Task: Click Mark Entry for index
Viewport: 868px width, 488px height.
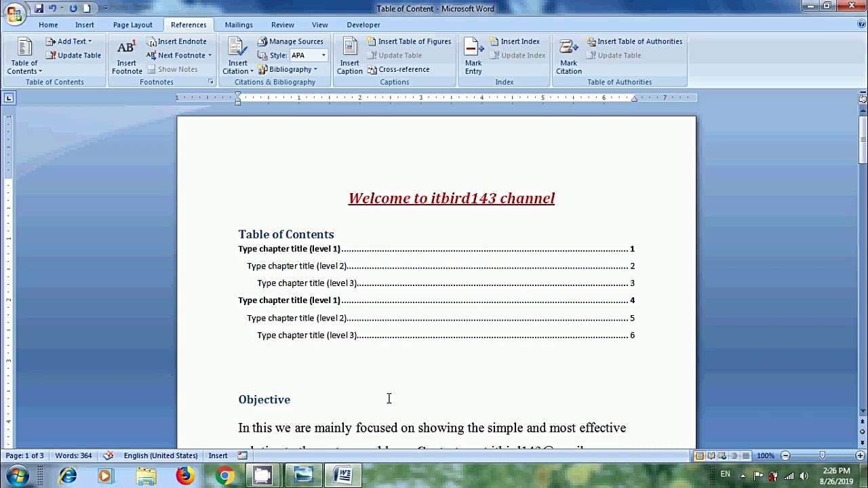Action: coord(473,56)
